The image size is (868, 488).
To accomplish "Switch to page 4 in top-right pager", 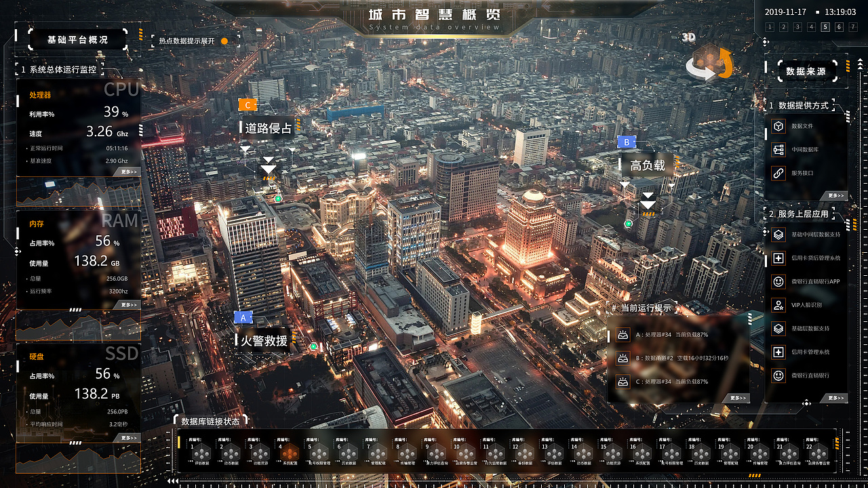I will point(811,27).
